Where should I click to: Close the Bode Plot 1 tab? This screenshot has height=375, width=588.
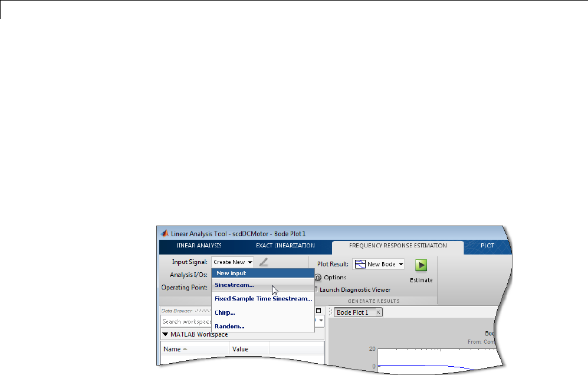point(379,312)
